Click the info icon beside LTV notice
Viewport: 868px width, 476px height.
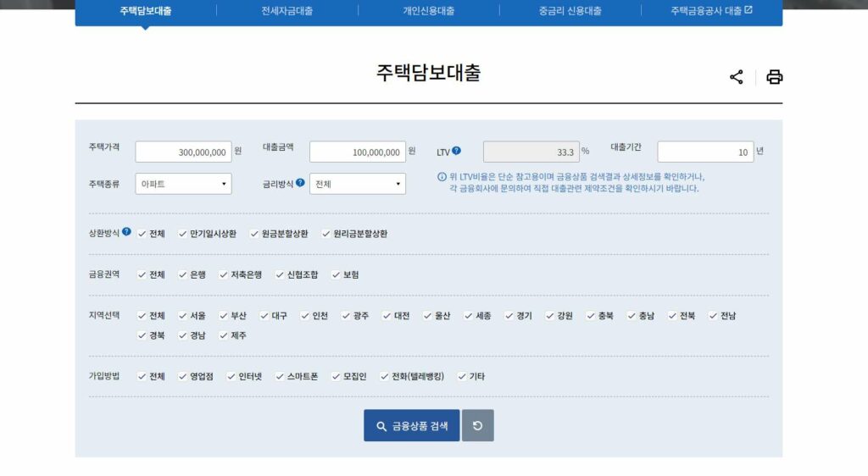click(442, 177)
